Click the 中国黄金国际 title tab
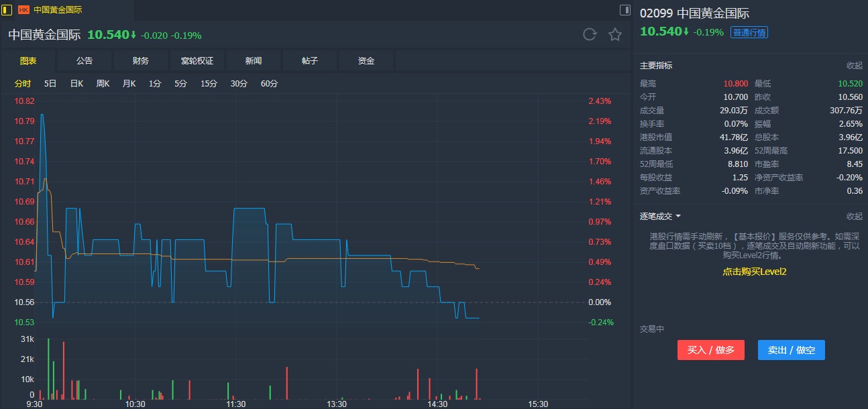The image size is (868, 409). click(58, 10)
